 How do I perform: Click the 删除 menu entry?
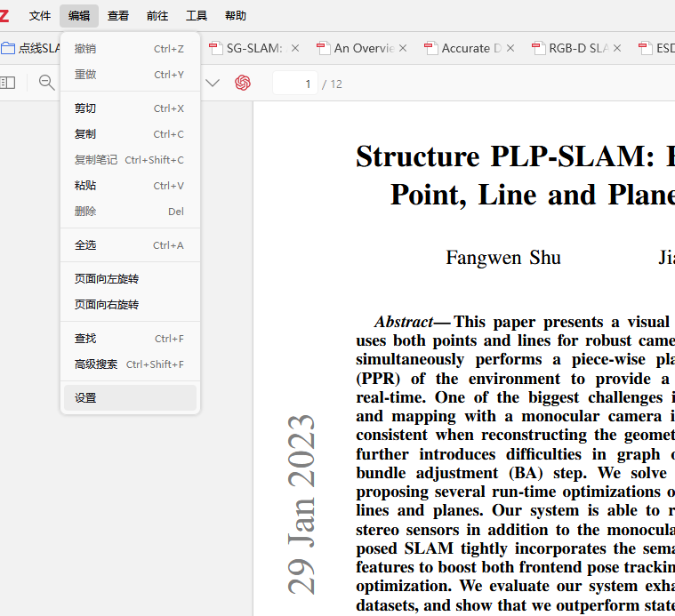[130, 212]
